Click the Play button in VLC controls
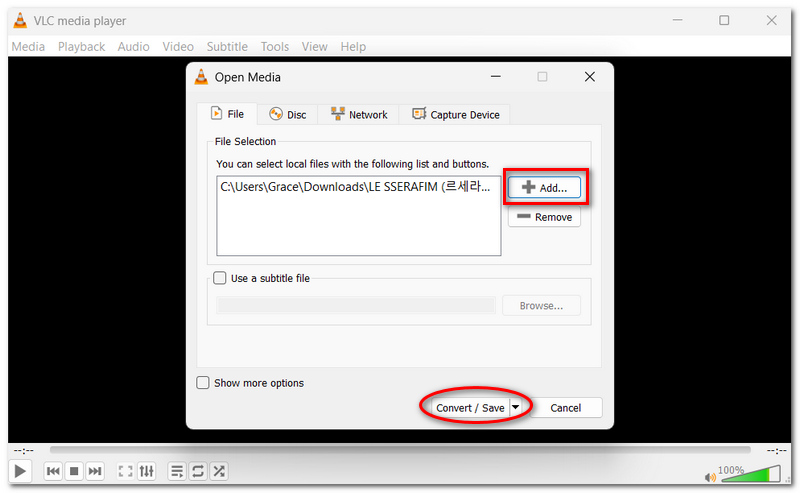Screen dimensions: 800x493 point(20,471)
